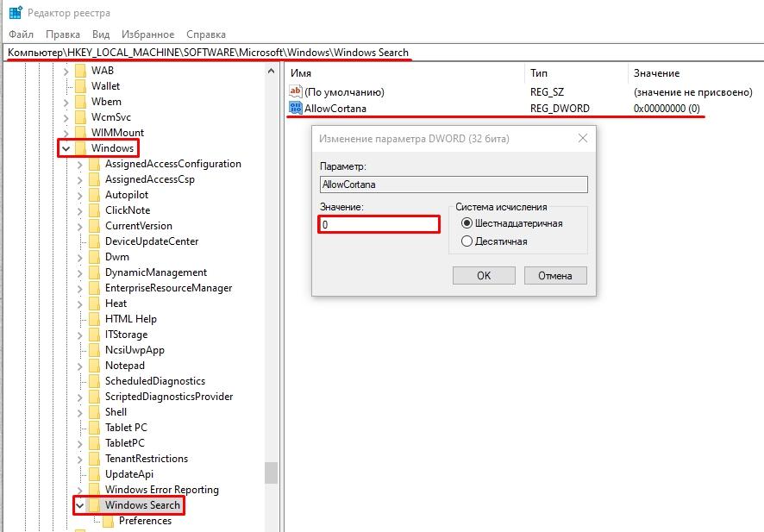
Task: Open the Правка menu
Action: pyautogui.click(x=62, y=34)
